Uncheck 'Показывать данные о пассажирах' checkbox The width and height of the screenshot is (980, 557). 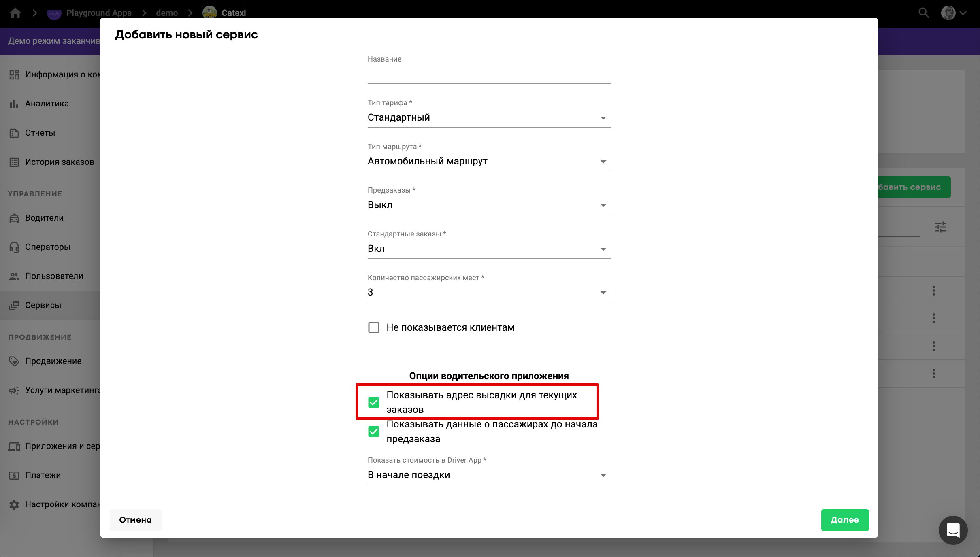pos(373,432)
